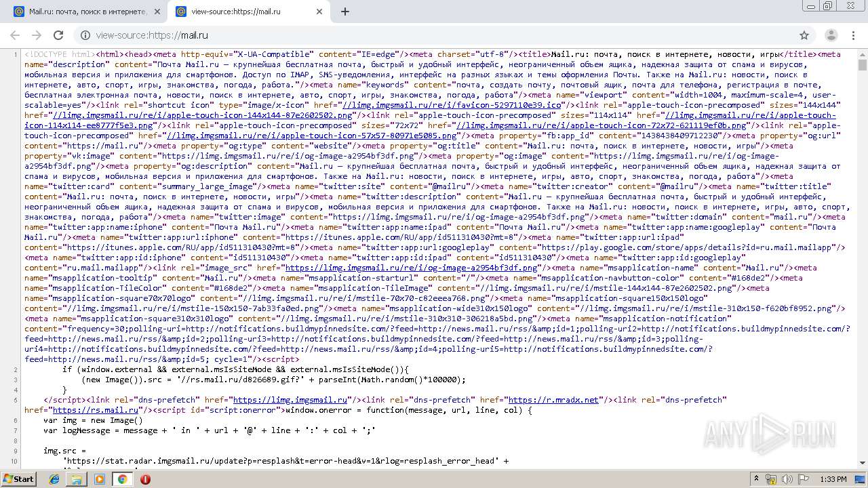Open the Chrome three-dot menu
This screenshot has width=868, height=488.
pyautogui.click(x=854, y=35)
